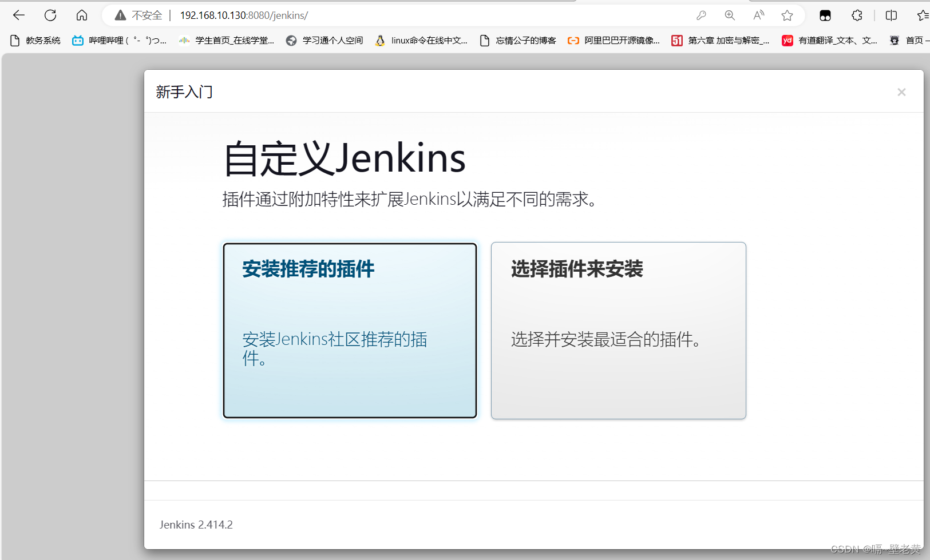The image size is (930, 560).
Task: Reload the Jenkins page
Action: [50, 15]
